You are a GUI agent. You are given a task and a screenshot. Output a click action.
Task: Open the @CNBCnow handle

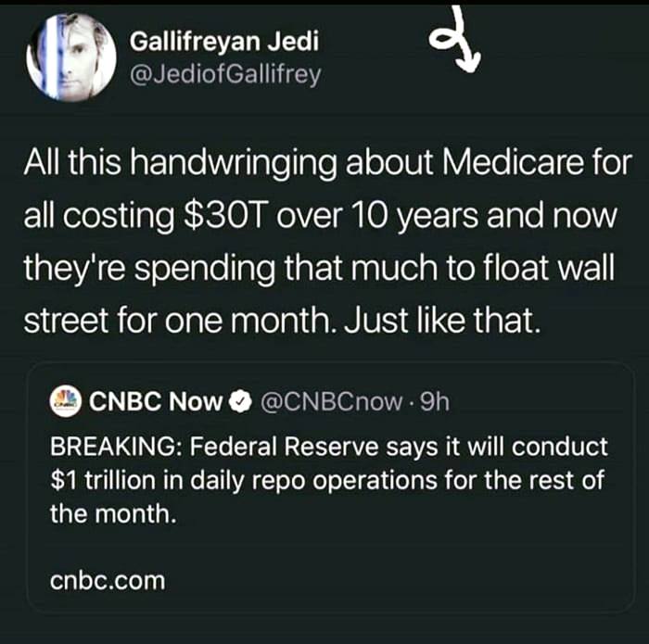331,401
